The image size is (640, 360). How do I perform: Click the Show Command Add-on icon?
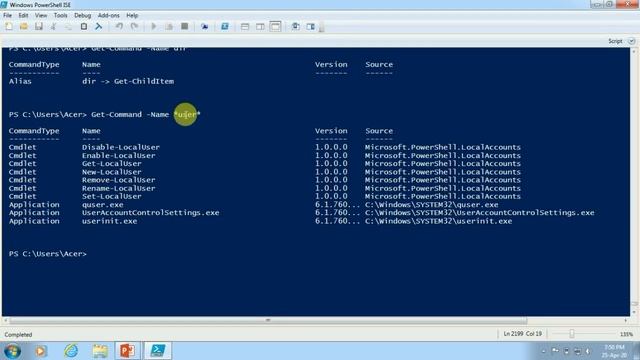(x=311, y=27)
